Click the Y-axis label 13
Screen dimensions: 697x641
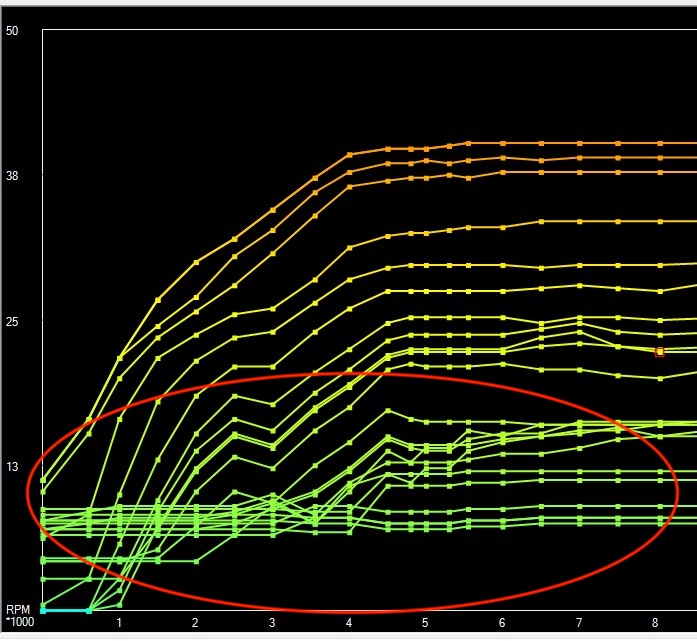tap(13, 467)
